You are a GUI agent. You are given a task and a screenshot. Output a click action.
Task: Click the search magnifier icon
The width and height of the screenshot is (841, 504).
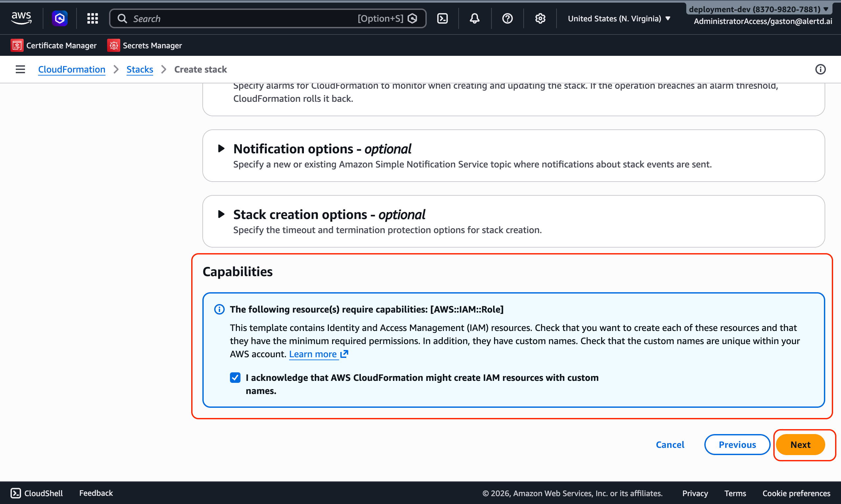click(x=122, y=19)
